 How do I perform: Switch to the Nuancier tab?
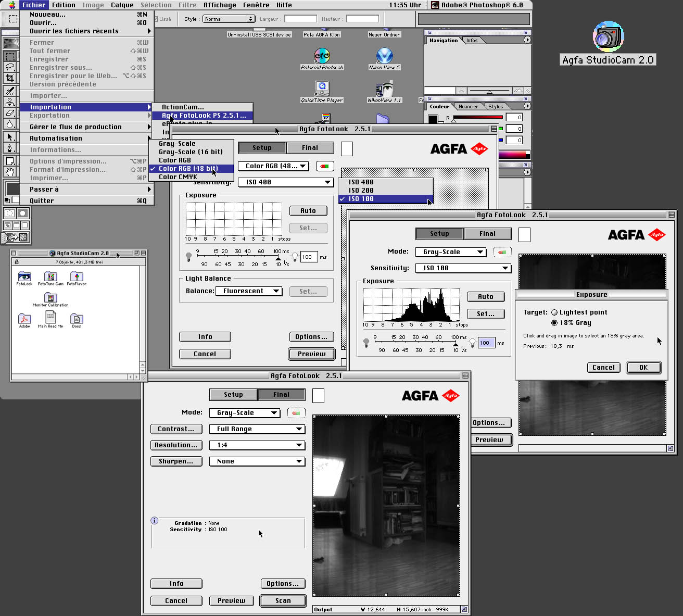point(469,106)
